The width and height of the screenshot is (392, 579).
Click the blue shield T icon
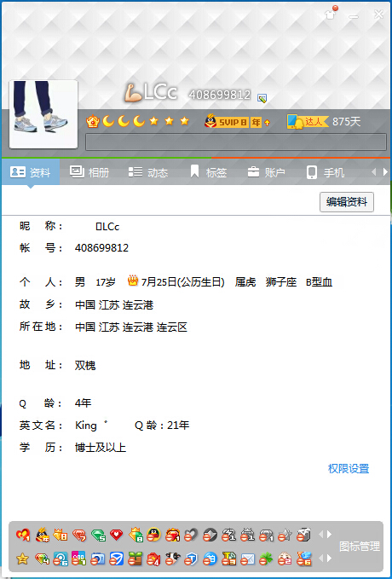191,559
